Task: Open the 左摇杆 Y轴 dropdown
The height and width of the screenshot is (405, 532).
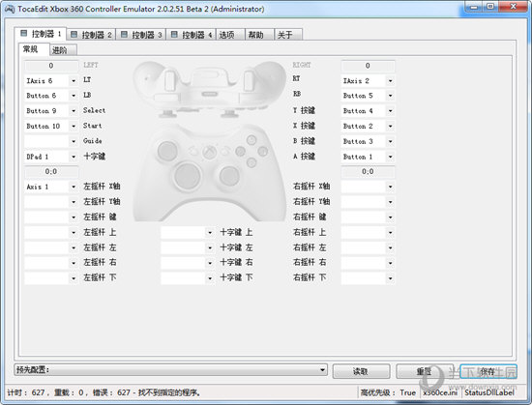Action: [x=51, y=202]
